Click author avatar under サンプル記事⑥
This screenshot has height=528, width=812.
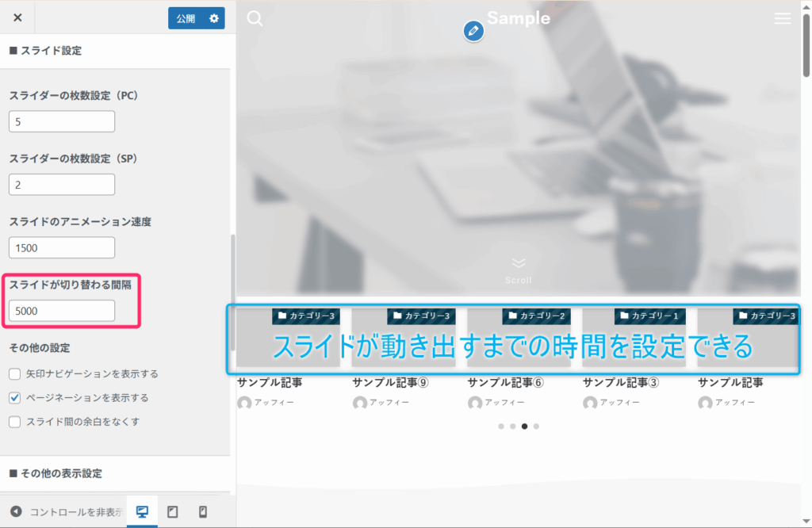475,403
